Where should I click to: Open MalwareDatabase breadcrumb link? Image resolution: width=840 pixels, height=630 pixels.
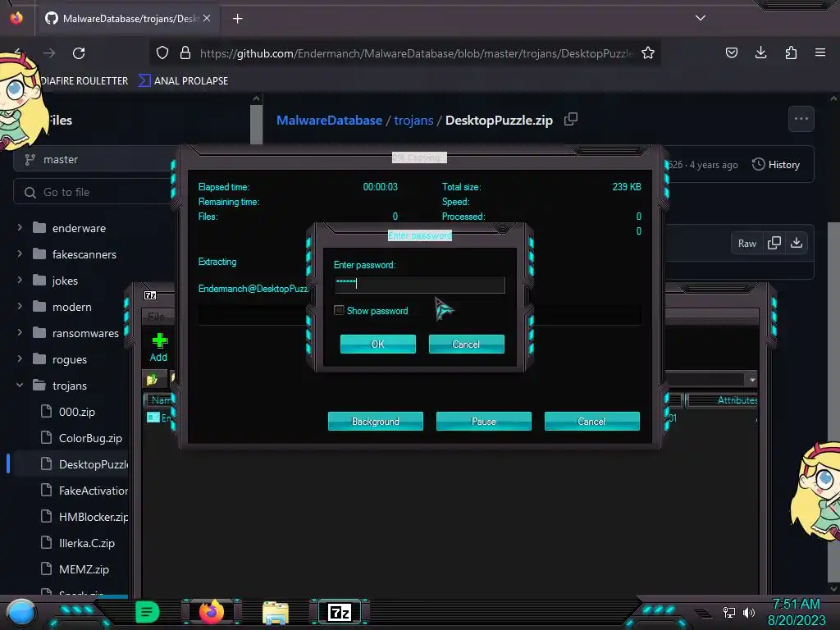coord(329,120)
